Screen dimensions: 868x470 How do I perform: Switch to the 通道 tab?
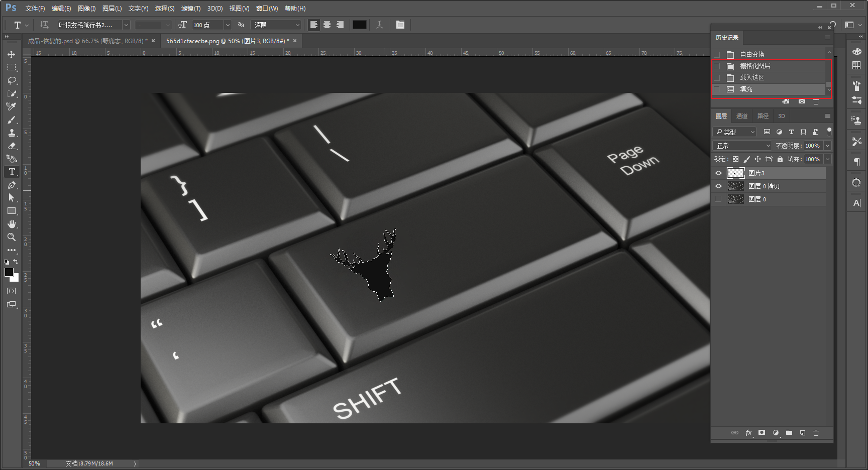coord(742,116)
